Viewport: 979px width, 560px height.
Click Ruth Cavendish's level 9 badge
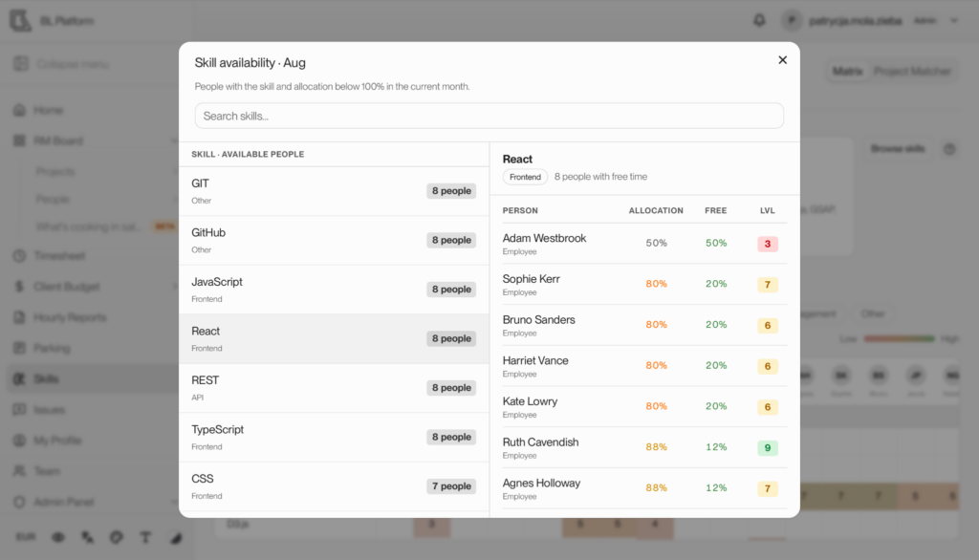(x=768, y=447)
